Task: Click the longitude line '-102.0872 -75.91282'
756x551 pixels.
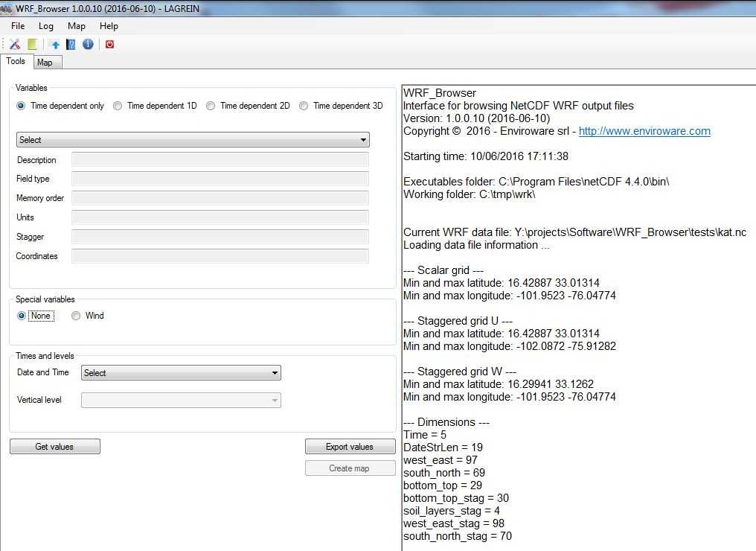Action: (x=510, y=346)
